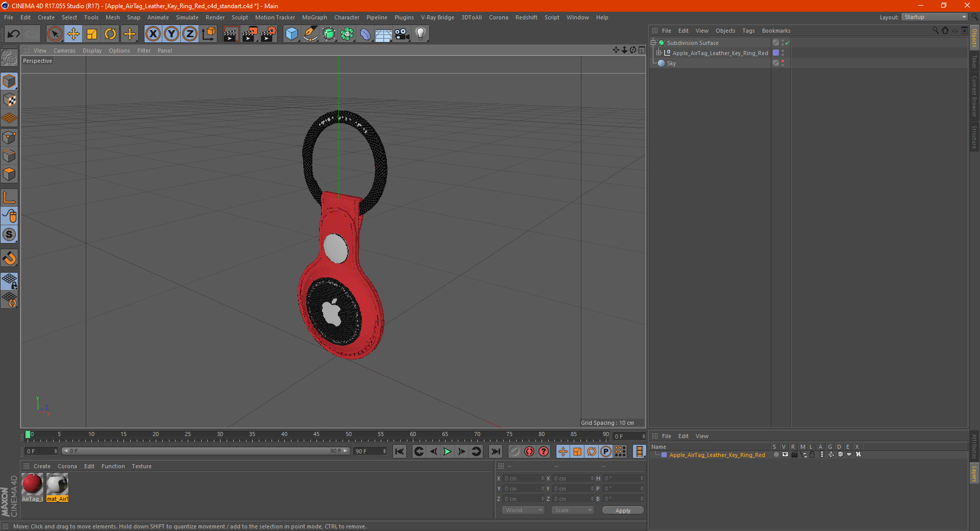Open Edit Render Settings icon

click(x=268, y=34)
